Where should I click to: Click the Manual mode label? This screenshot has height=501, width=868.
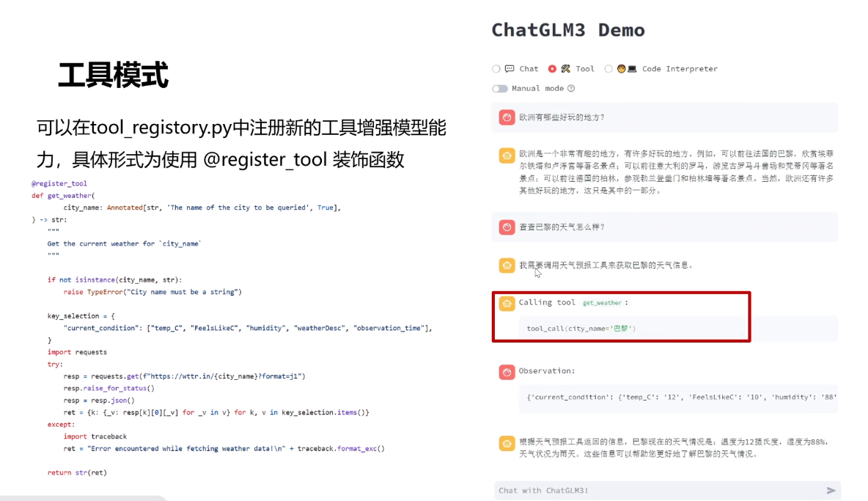pyautogui.click(x=537, y=89)
